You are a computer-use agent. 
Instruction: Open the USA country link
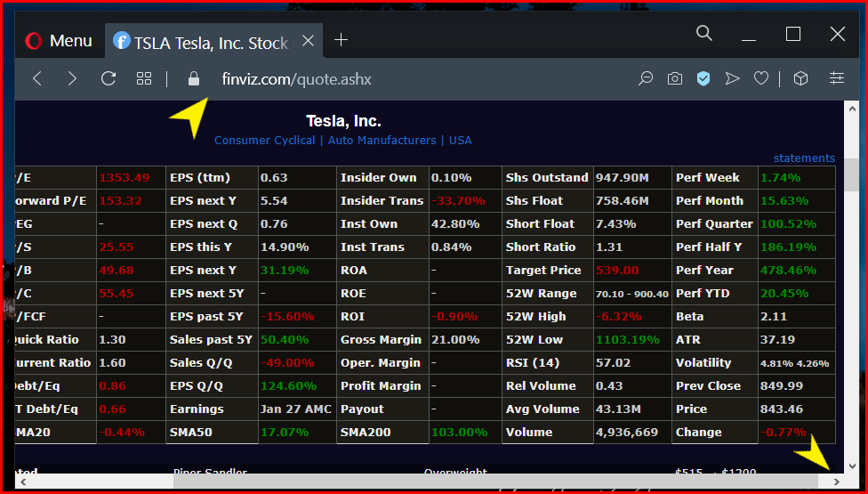point(460,140)
